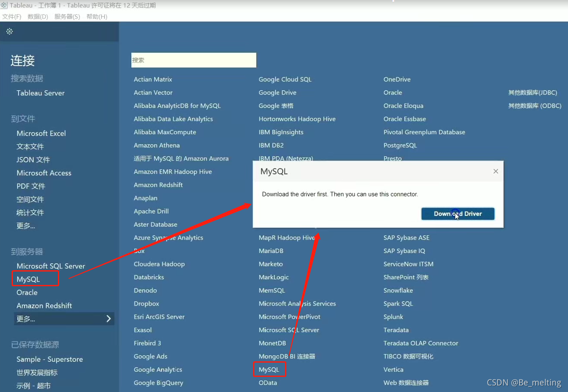Select Cloudera Hadoop connector

159,264
